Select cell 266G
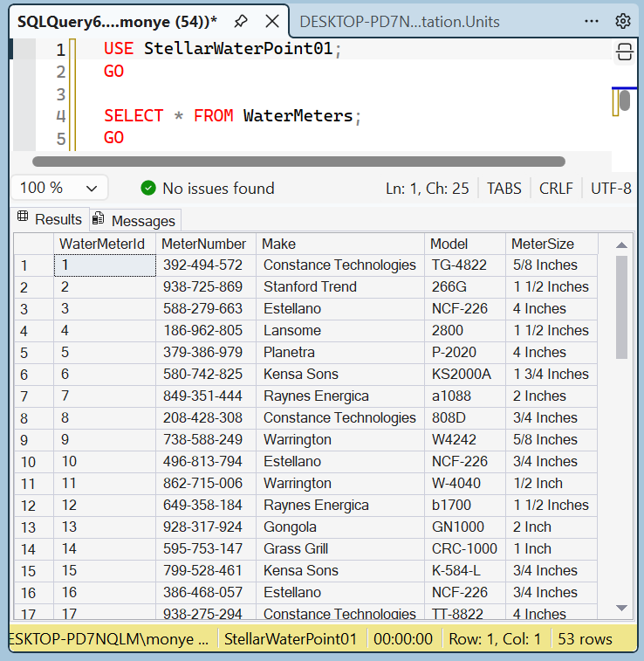644x661 pixels. point(465,287)
